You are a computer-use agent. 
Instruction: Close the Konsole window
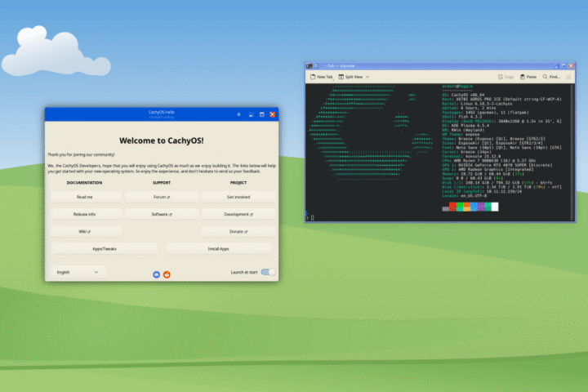(x=571, y=66)
